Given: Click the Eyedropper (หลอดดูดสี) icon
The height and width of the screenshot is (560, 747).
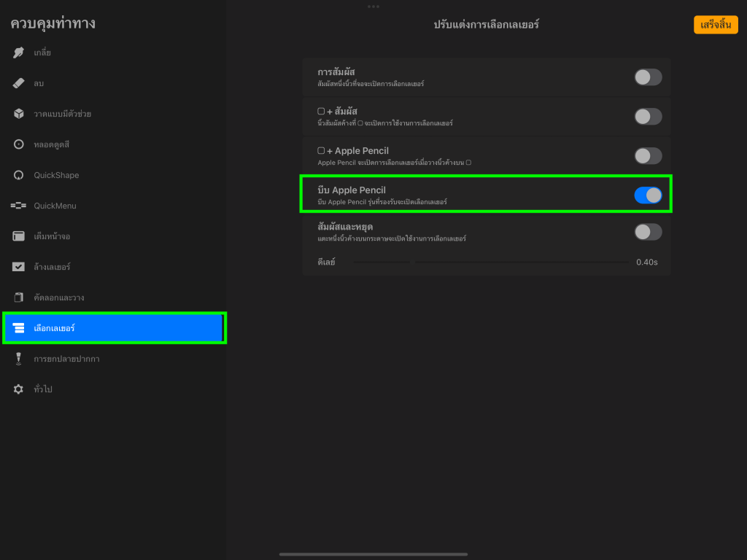Looking at the screenshot, I should [x=19, y=144].
